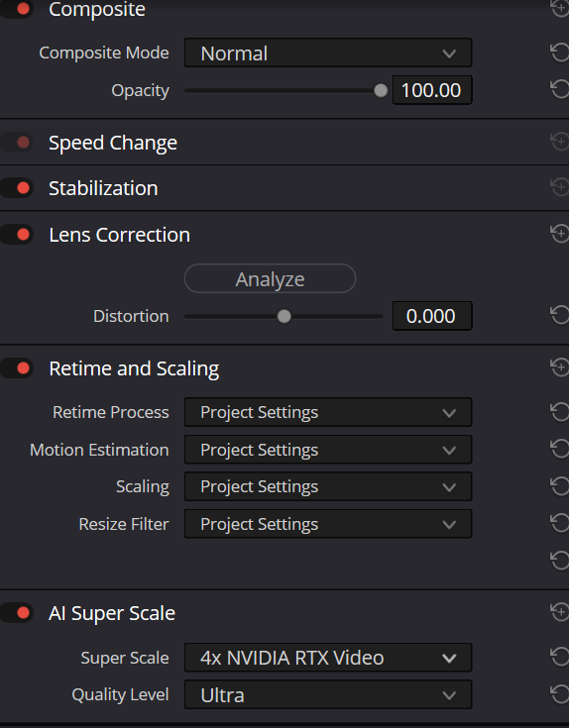This screenshot has height=728, width=569.
Task: Reset the Resize Filter setting
Action: [x=560, y=523]
